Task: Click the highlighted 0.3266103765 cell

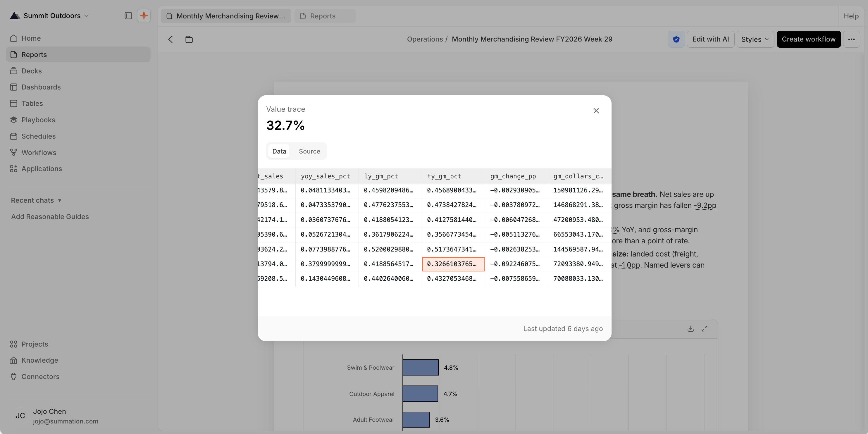Action: pos(453,264)
